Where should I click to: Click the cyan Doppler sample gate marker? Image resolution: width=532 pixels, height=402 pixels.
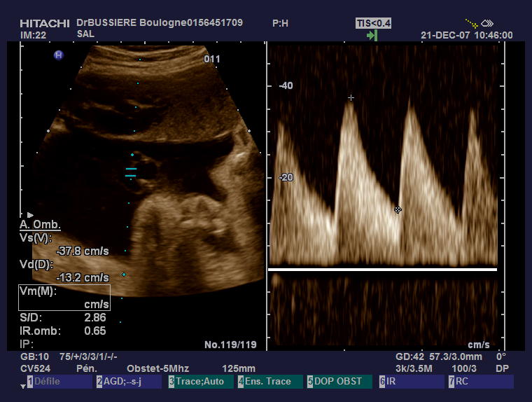click(131, 172)
